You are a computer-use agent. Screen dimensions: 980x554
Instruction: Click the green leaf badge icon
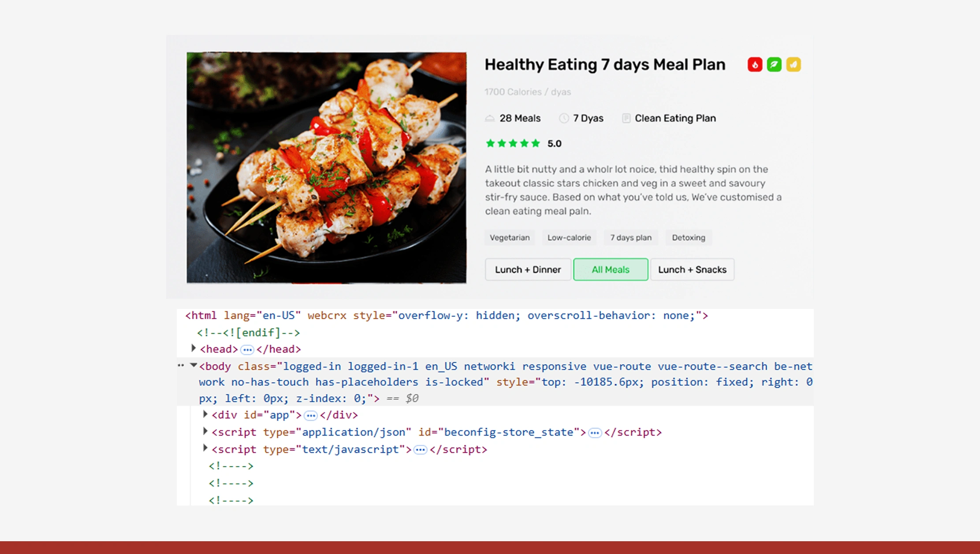[774, 64]
